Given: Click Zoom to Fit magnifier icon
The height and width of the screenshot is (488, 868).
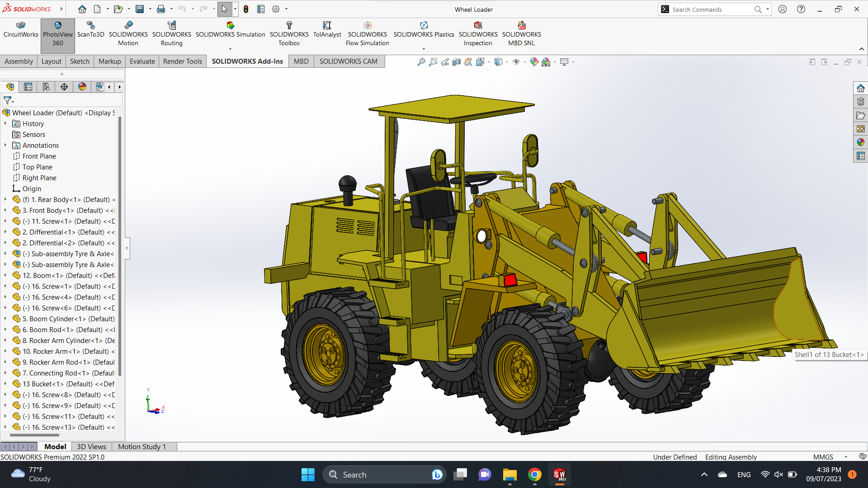Looking at the screenshot, I should 421,62.
